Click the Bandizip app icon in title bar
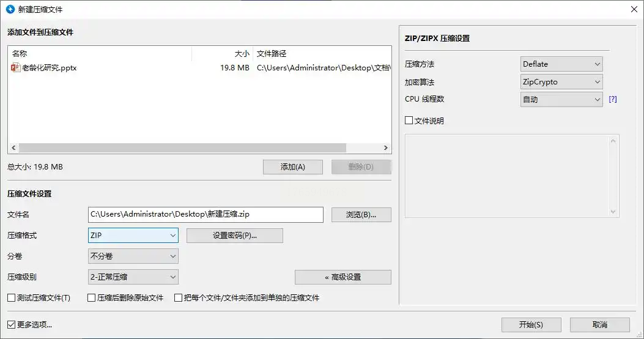Screen dimensions: 644x339 pyautogui.click(x=10, y=9)
